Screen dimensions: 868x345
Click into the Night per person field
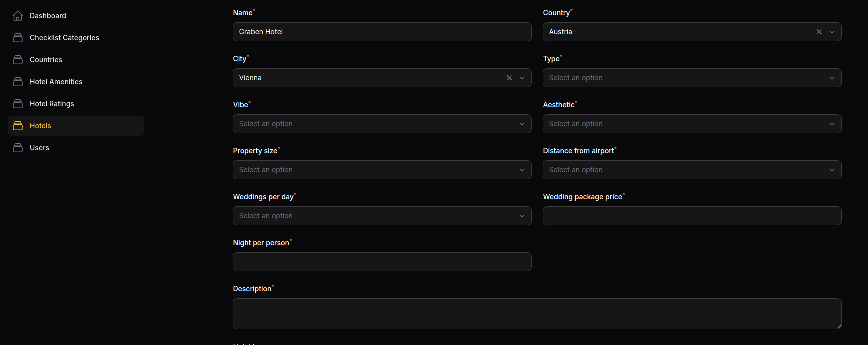(382, 262)
